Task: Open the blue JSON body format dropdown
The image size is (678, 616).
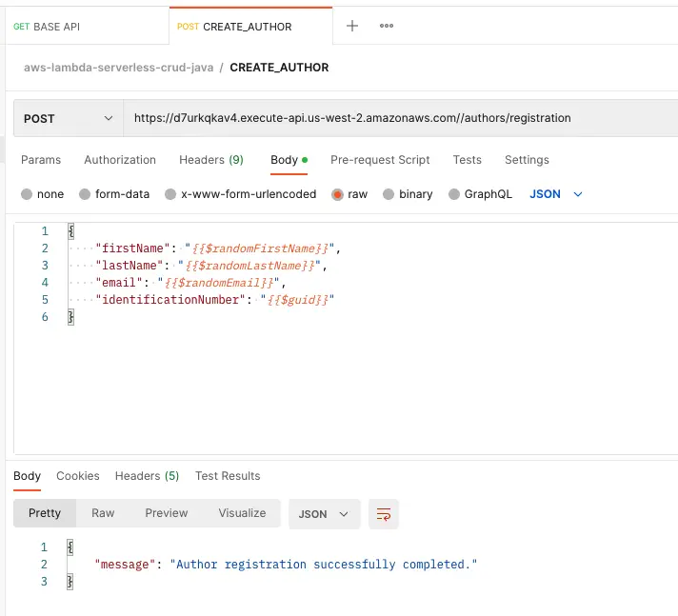Action: 556,194
